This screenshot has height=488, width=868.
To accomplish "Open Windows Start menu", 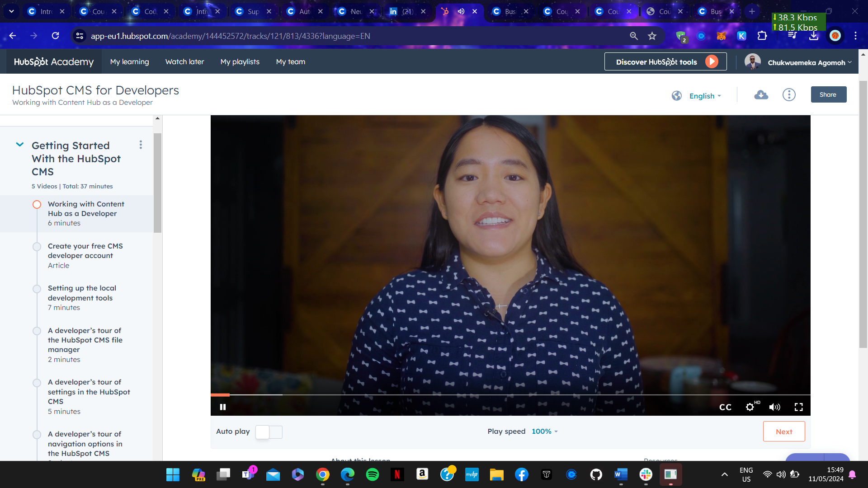I will click(173, 474).
